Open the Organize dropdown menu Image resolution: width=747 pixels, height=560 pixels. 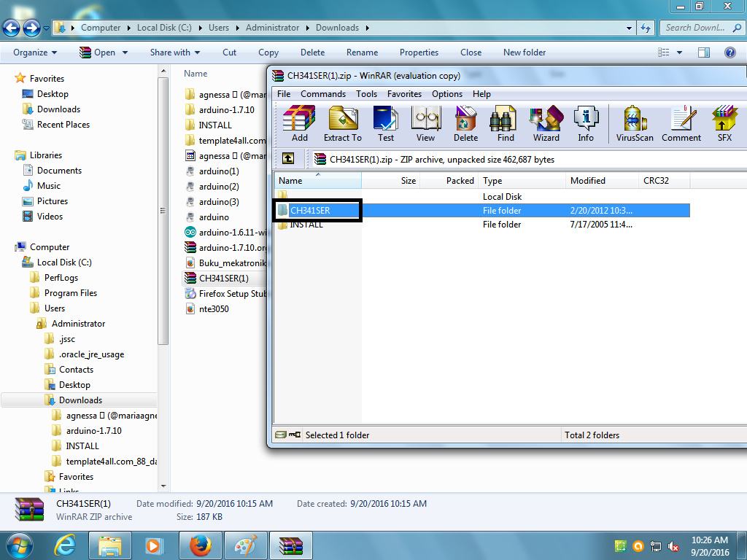pyautogui.click(x=35, y=52)
